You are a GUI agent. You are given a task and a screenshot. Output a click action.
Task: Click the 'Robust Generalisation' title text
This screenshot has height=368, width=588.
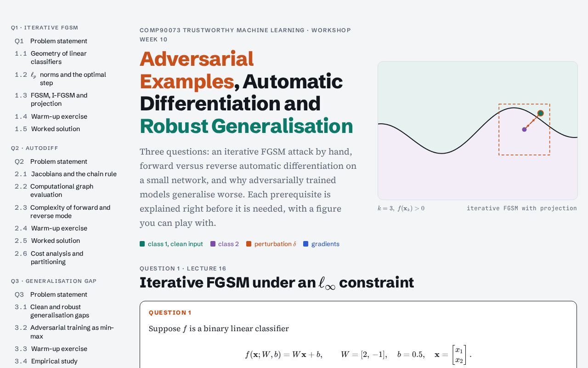coord(246,126)
